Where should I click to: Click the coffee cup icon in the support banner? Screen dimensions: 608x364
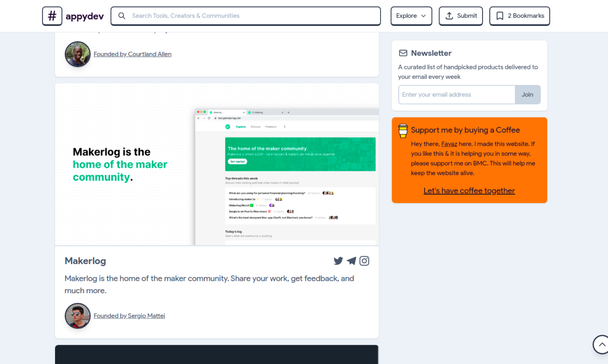(403, 130)
